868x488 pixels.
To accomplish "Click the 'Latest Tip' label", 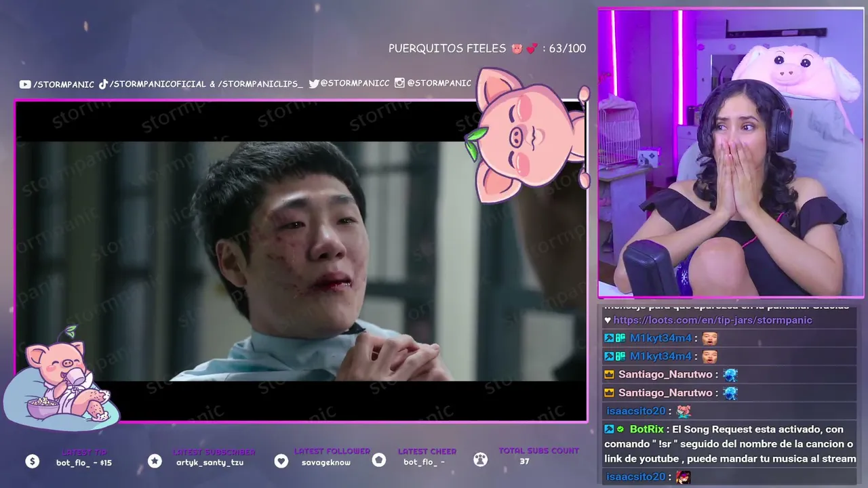I will tap(85, 452).
